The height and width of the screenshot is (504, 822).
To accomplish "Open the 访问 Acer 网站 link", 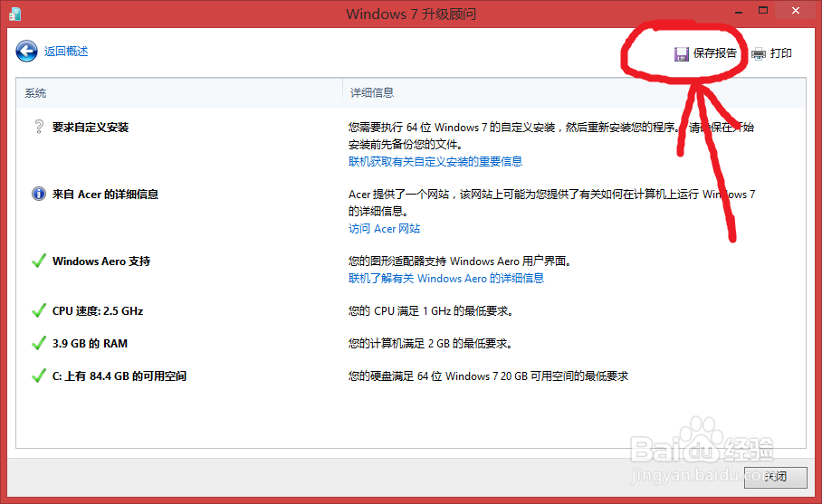I will [x=384, y=228].
